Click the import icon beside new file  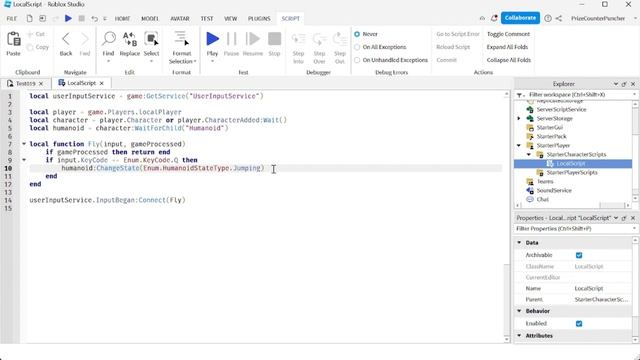(42, 18)
